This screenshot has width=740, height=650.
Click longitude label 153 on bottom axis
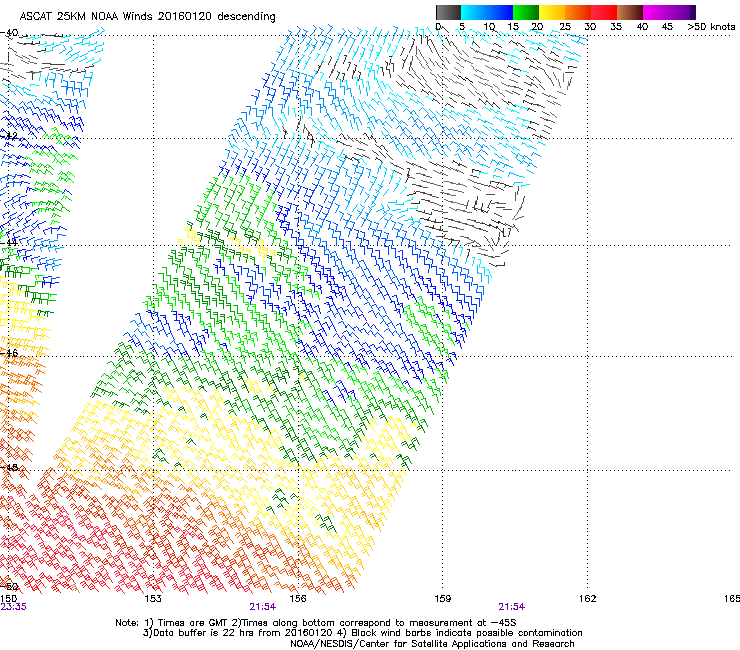[153, 599]
